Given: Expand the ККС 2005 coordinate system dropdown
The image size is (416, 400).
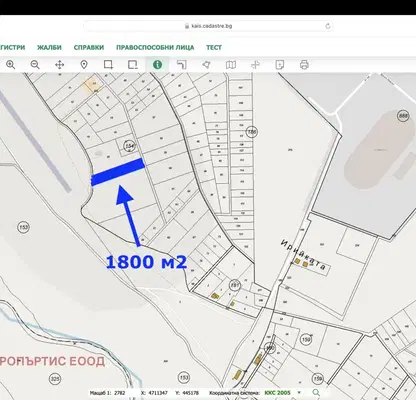Looking at the screenshot, I should pyautogui.click(x=299, y=393).
